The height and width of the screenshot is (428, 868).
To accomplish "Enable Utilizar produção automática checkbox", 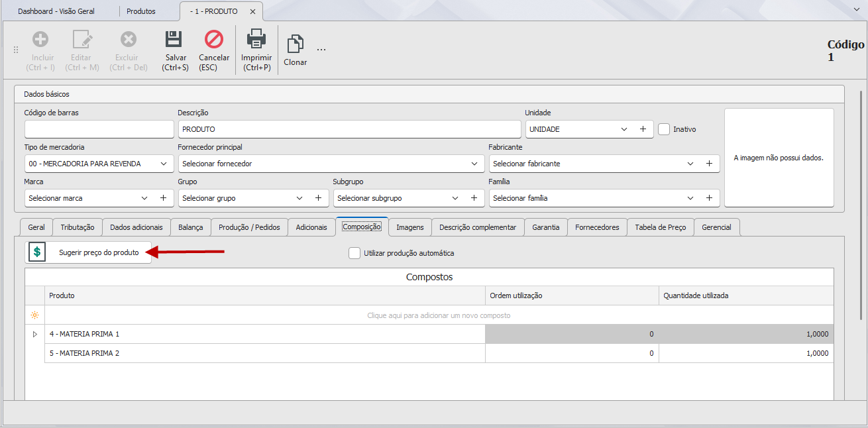I will pos(354,253).
